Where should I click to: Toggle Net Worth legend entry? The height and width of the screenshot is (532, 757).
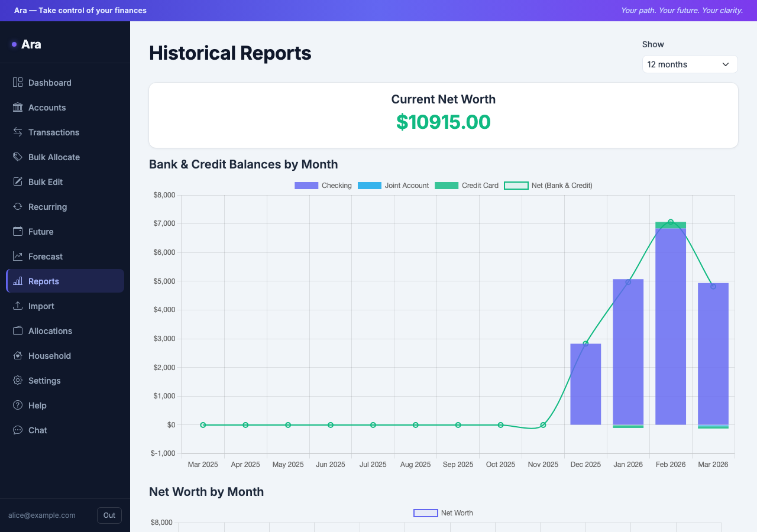point(444,513)
